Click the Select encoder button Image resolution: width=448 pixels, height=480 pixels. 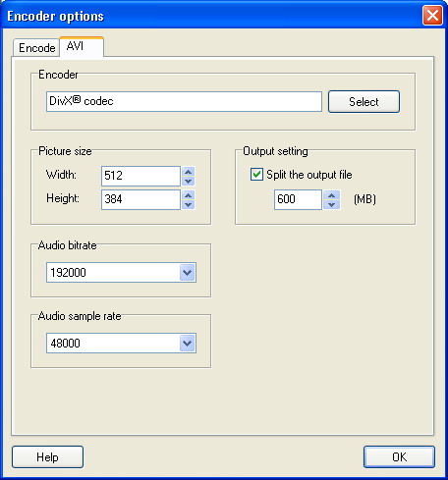pos(364,102)
